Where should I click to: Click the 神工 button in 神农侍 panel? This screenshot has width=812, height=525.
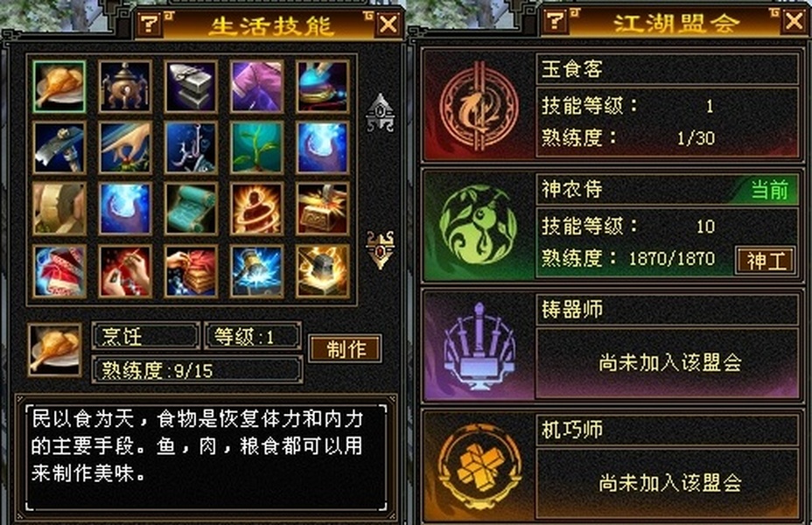[x=766, y=261]
